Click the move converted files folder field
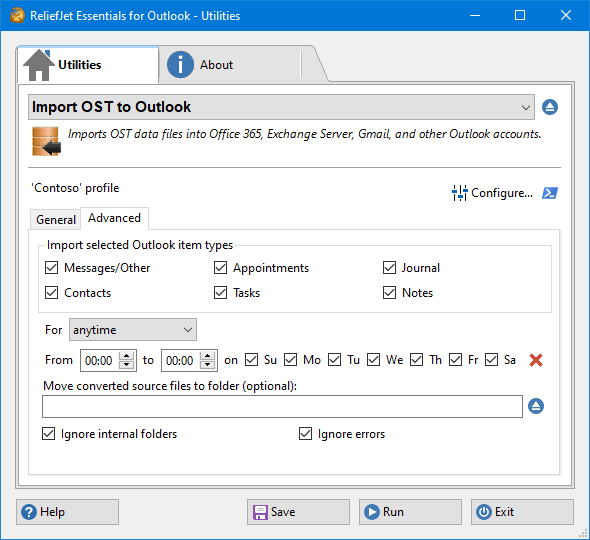 coord(282,406)
